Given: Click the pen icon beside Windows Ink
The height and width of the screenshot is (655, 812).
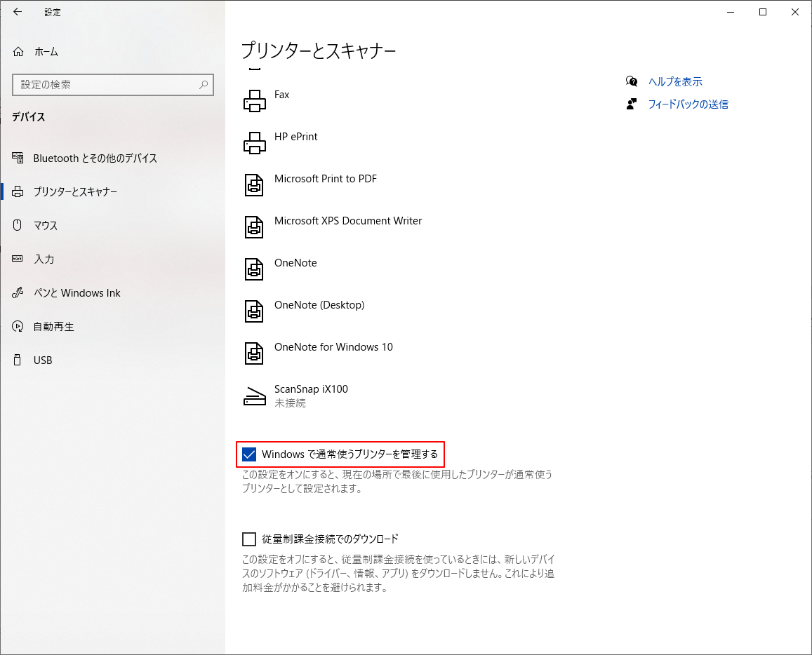Looking at the screenshot, I should tap(18, 292).
